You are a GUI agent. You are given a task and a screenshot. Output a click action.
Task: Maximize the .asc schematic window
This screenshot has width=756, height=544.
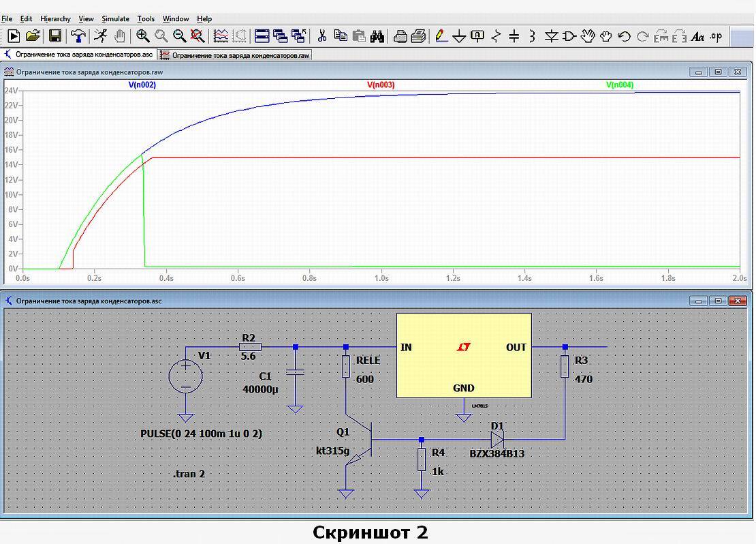click(718, 301)
